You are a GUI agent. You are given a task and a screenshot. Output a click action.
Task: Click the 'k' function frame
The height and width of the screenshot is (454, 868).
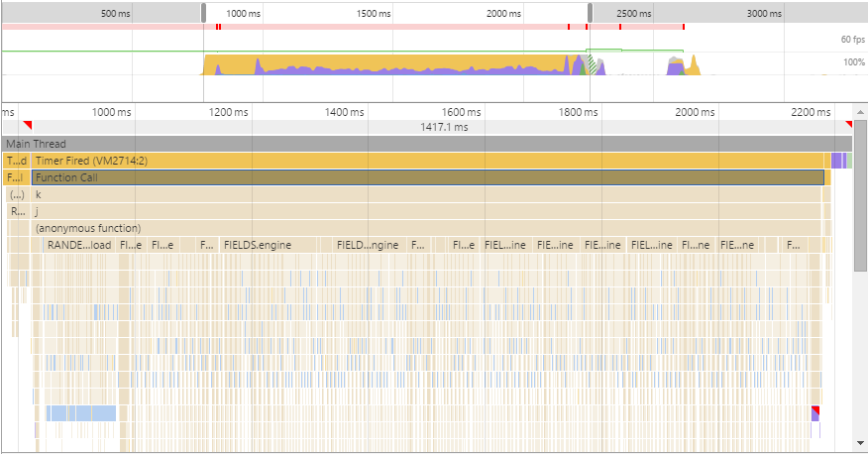pyautogui.click(x=426, y=194)
